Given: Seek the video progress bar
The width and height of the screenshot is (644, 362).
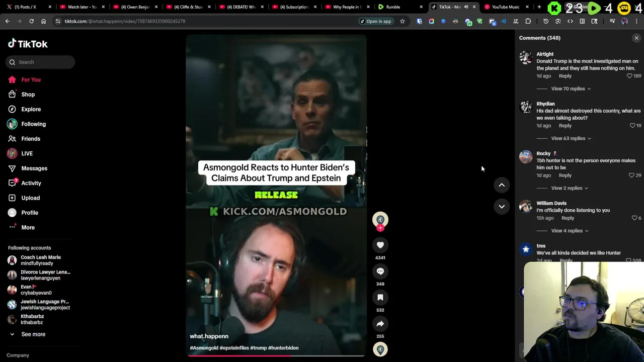Looking at the screenshot, I should [276, 356].
